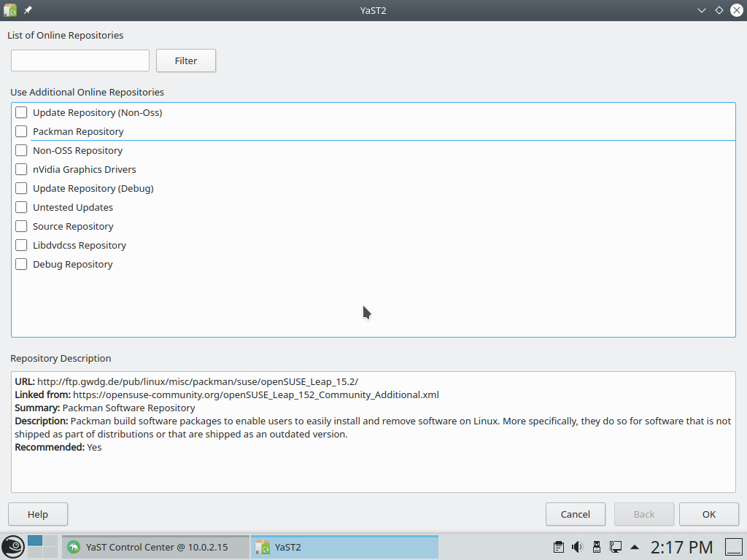The height and width of the screenshot is (560, 747).
Task: Expand hidden system tray icons arrow
Action: coord(635,547)
